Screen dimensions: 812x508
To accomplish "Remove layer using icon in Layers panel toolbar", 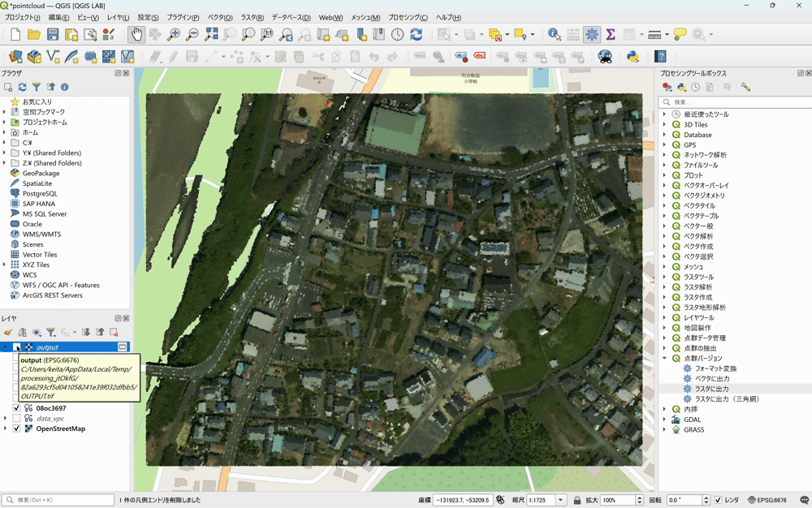I will (x=114, y=332).
